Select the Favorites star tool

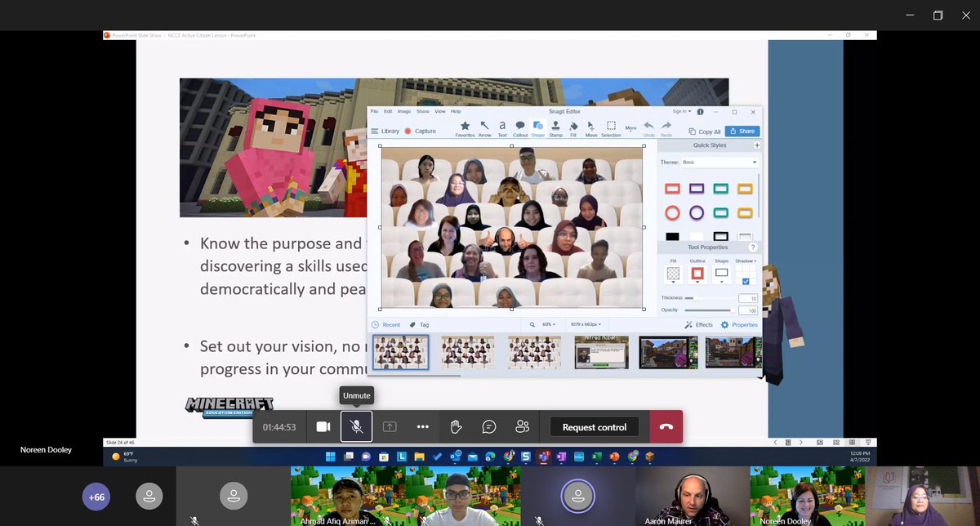click(x=465, y=128)
